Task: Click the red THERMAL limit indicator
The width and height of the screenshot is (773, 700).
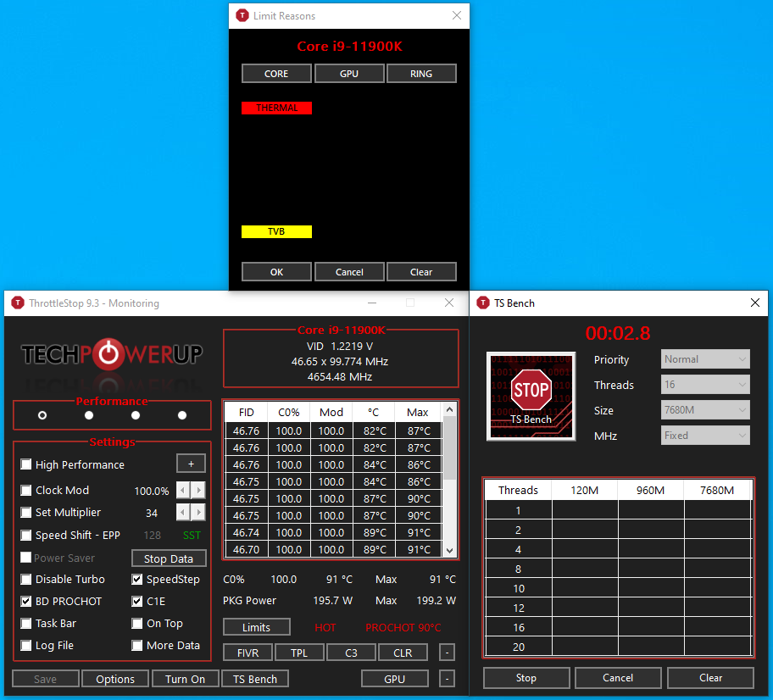Action: pyautogui.click(x=276, y=108)
